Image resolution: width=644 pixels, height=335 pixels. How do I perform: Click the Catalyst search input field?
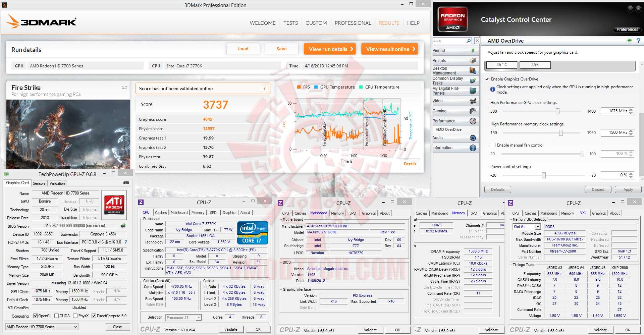point(449,41)
